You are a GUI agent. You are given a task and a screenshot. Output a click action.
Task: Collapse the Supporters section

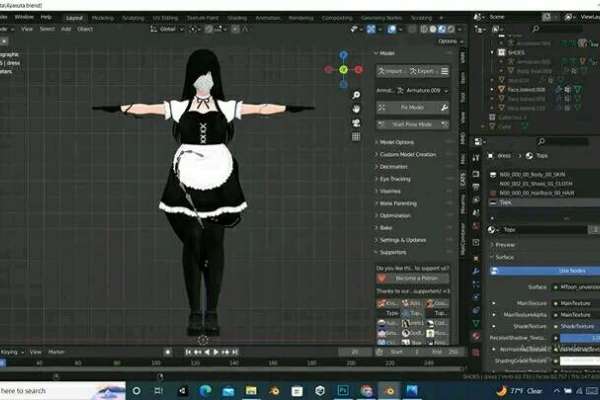393,253
